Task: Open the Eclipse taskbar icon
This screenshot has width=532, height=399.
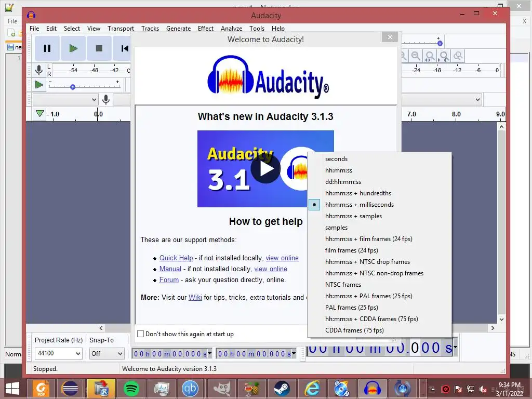Action: tap(70, 388)
